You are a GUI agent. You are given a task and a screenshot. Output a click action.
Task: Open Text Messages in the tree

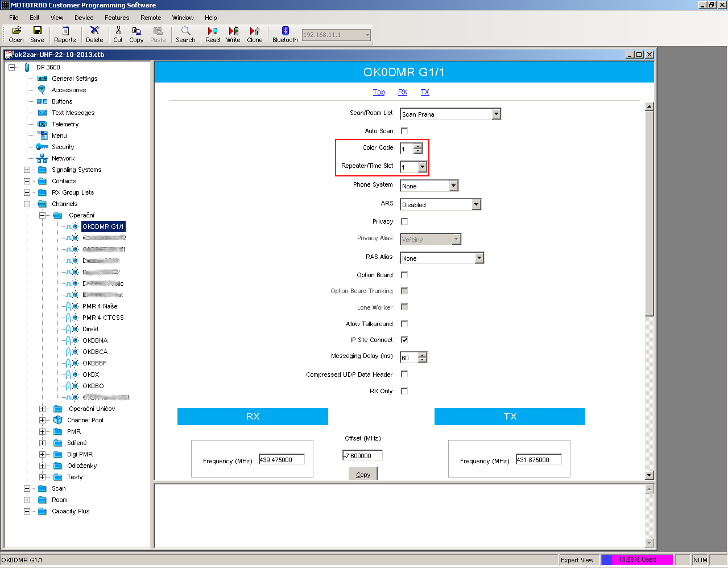coord(73,113)
